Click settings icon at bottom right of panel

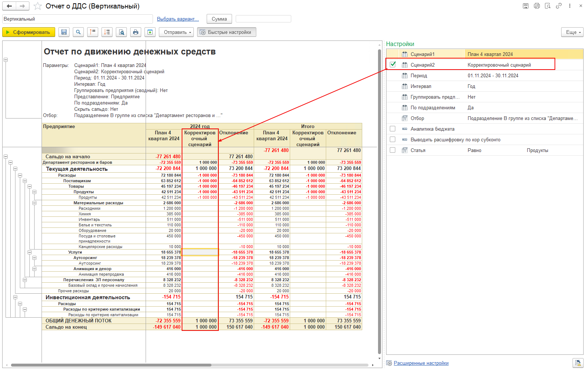click(x=578, y=363)
